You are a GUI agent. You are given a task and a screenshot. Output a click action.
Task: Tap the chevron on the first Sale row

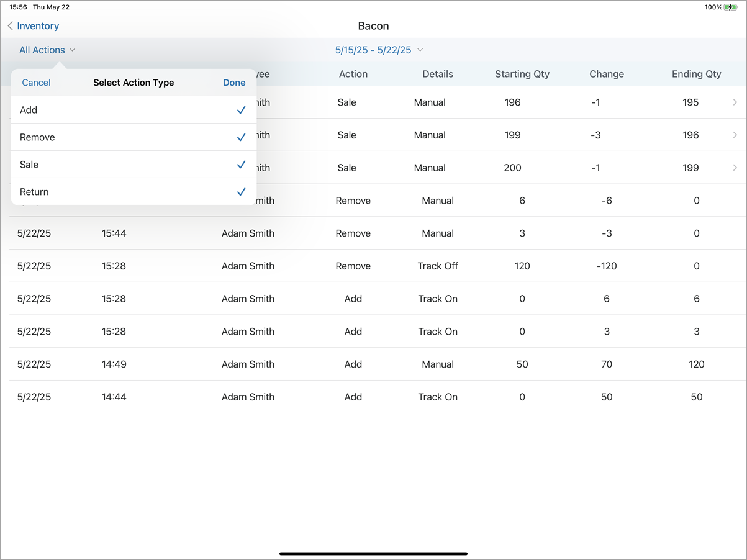pos(735,102)
